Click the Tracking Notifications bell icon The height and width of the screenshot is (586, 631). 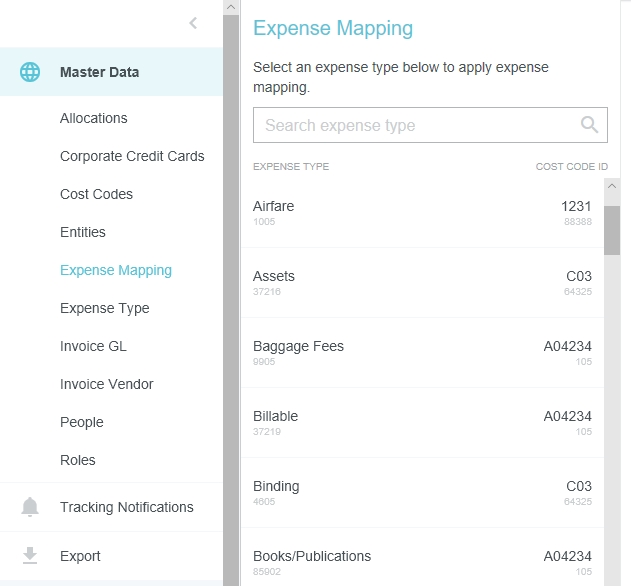coord(30,507)
